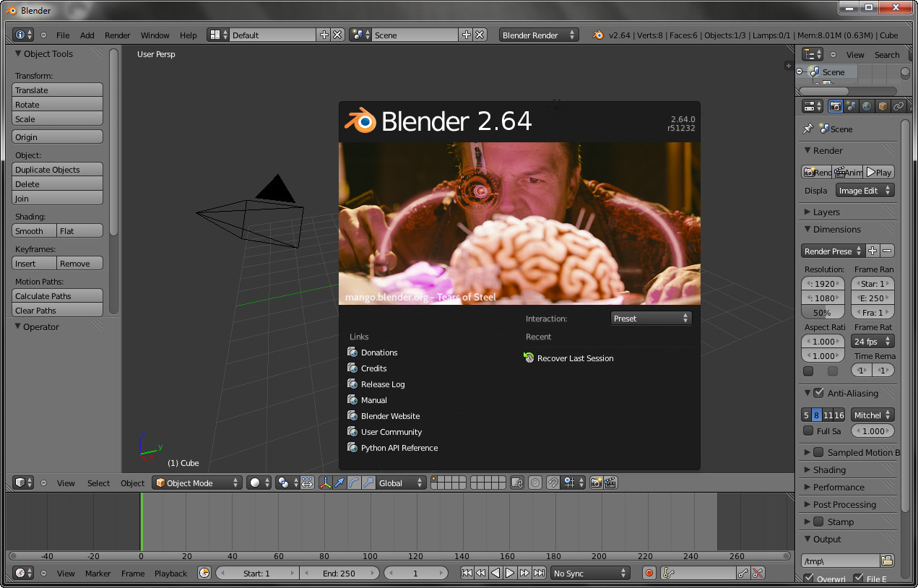Open the Blender Render engine dropdown
918x588 pixels.
(x=539, y=35)
